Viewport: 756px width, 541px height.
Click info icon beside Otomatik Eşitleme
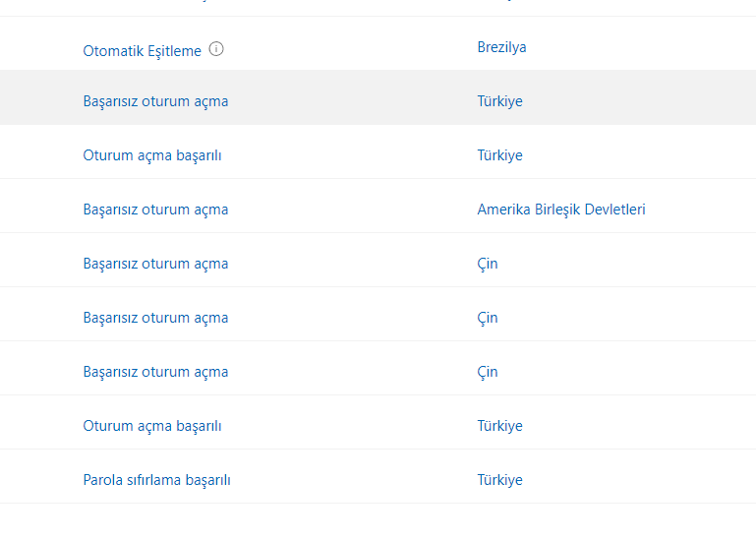point(216,48)
